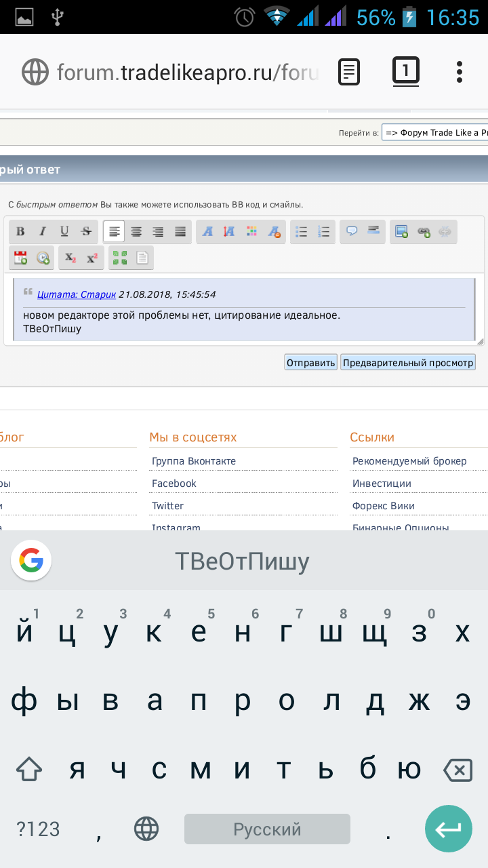Viewport: 488px width, 868px height.
Task: Toggle bold formatting in editor toolbar
Action: click(x=20, y=232)
